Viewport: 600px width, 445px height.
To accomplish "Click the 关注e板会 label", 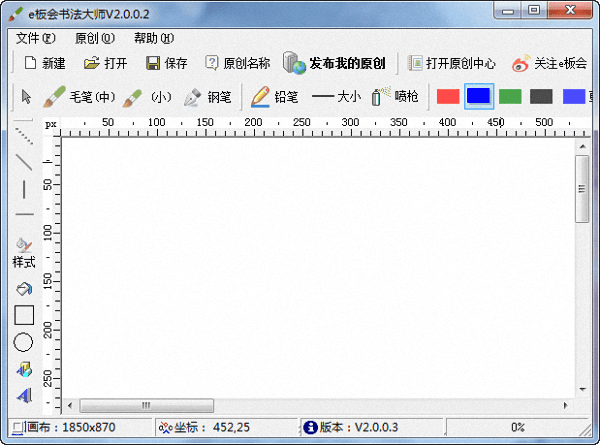I will (x=561, y=63).
